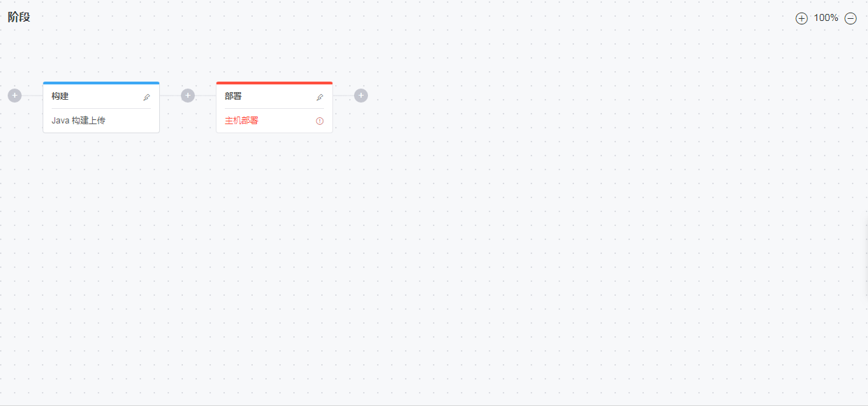Add a new stage after 部署
This screenshot has height=406, width=868.
361,96
